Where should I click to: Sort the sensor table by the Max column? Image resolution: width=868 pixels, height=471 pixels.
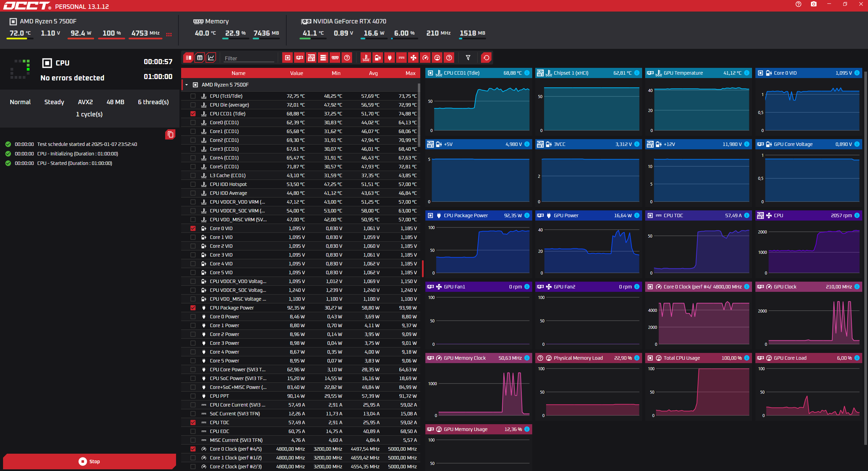click(410, 73)
